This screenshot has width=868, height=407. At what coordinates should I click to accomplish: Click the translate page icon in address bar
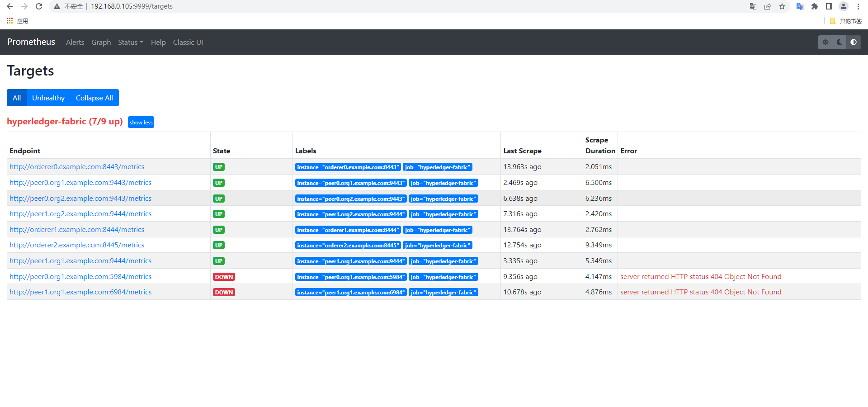(753, 6)
